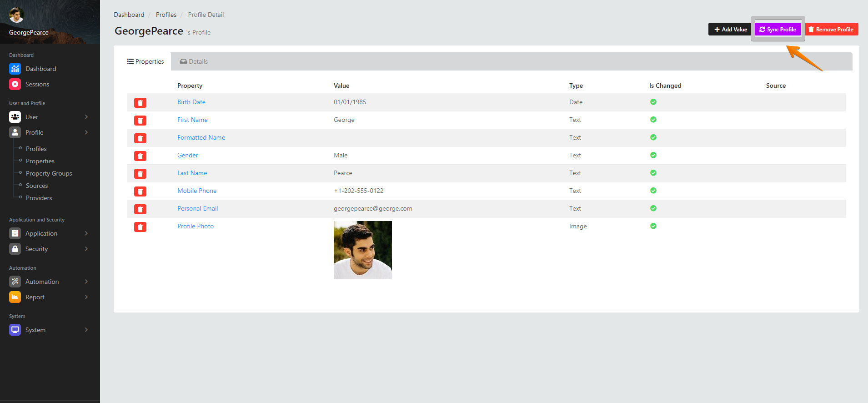Expand the Application sidebar submenu arrow
Viewport: 868px width, 403px height.
click(86, 233)
